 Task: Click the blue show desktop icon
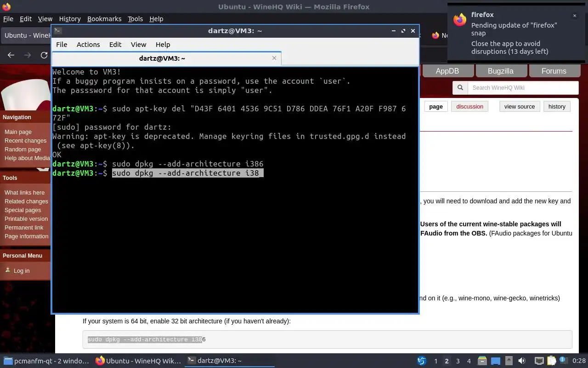point(495,361)
